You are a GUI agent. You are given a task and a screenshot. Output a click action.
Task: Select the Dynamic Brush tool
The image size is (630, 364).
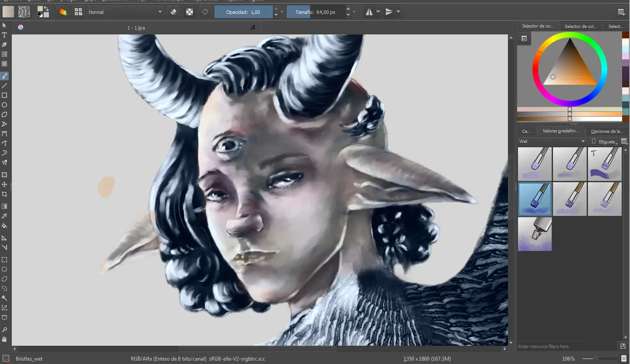[4, 152]
